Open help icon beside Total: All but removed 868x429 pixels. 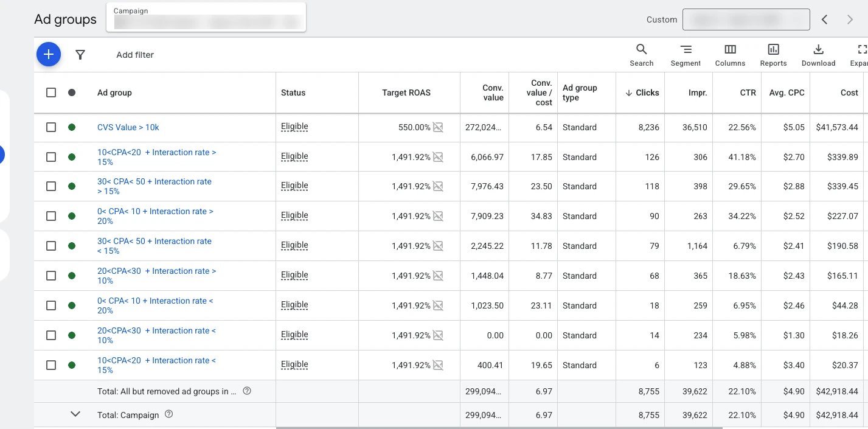[247, 391]
